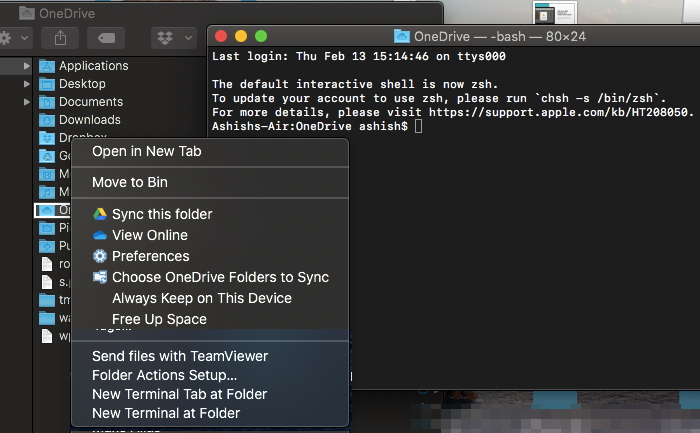Image resolution: width=700 pixels, height=433 pixels.
Task: Expand the Applications folder disclosure triangle
Action: coord(27,66)
